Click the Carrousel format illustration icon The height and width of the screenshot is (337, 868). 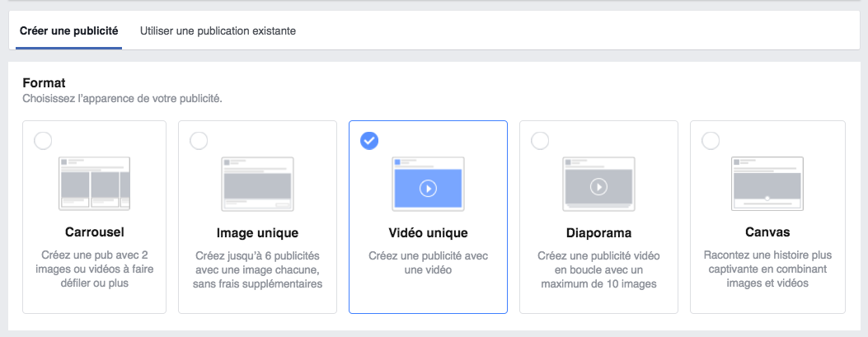click(94, 183)
